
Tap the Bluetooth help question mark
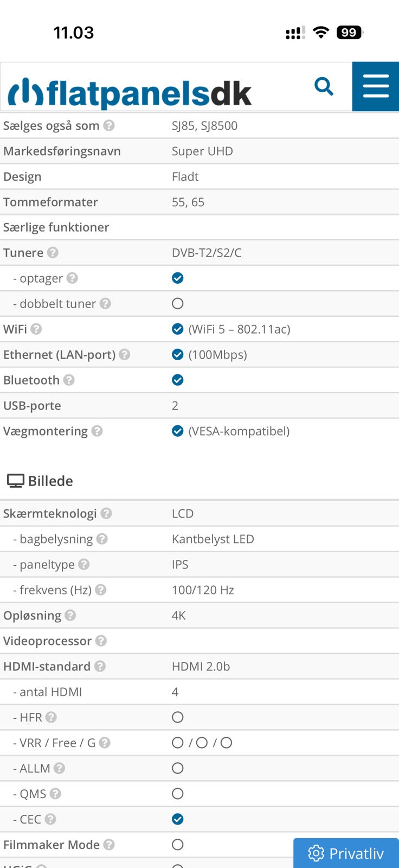pos(69,380)
